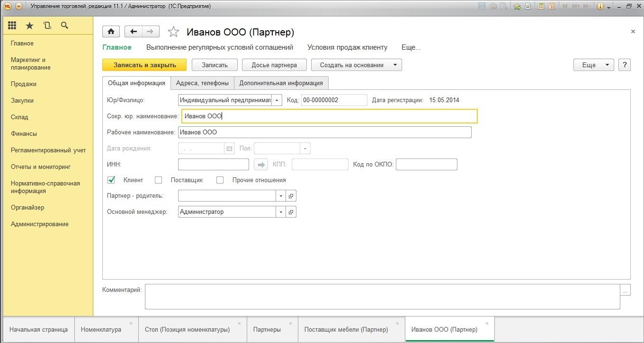Click the Сокр. юр. наименование field
The image size is (644, 343).
pos(330,116)
